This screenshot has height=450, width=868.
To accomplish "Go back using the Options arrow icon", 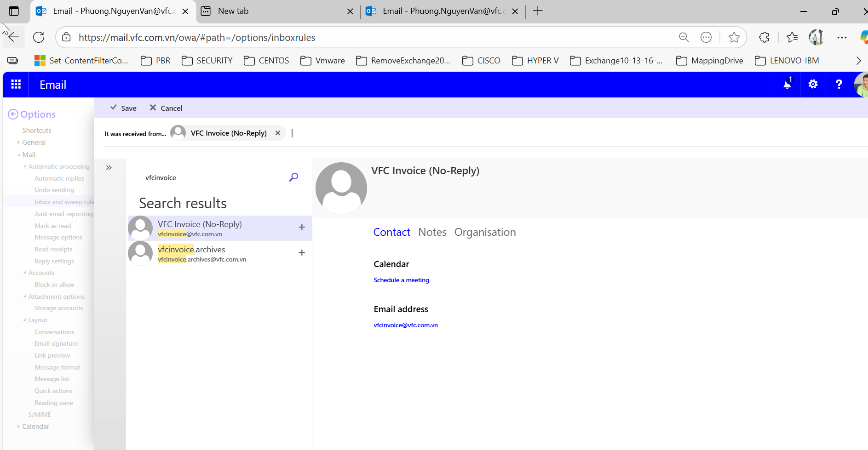I will (13, 114).
